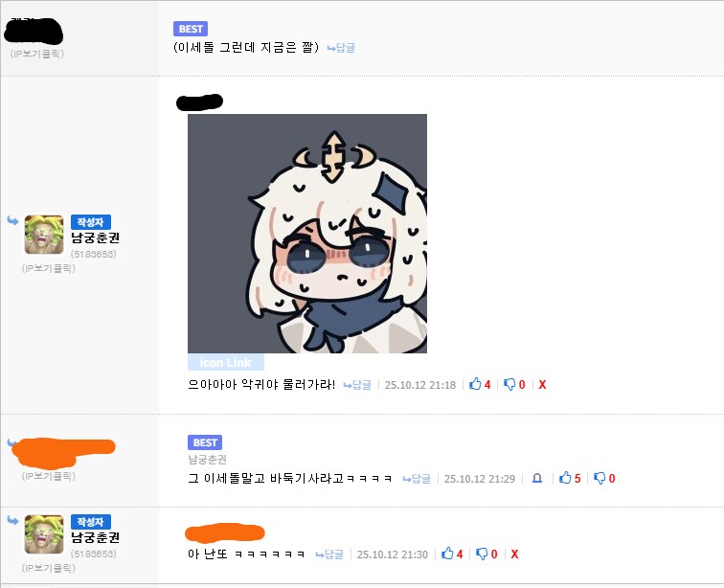
Task: Show IP of the top commenter
Action: click(37, 54)
